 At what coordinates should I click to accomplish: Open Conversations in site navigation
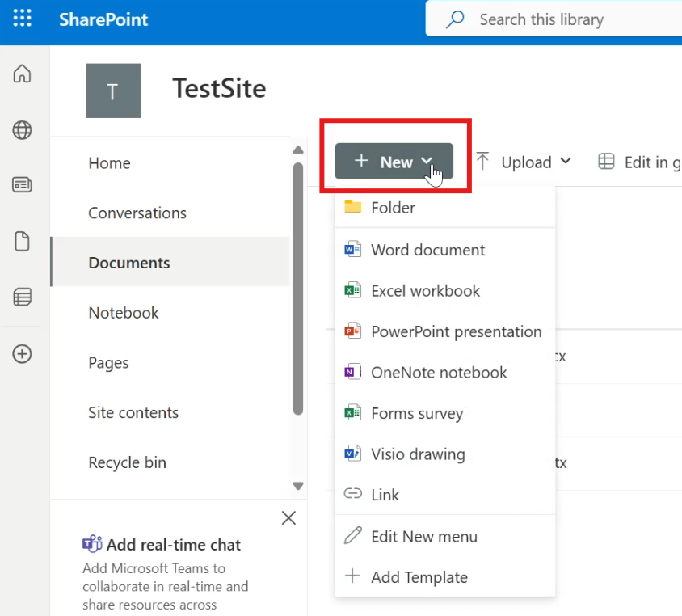(170, 213)
